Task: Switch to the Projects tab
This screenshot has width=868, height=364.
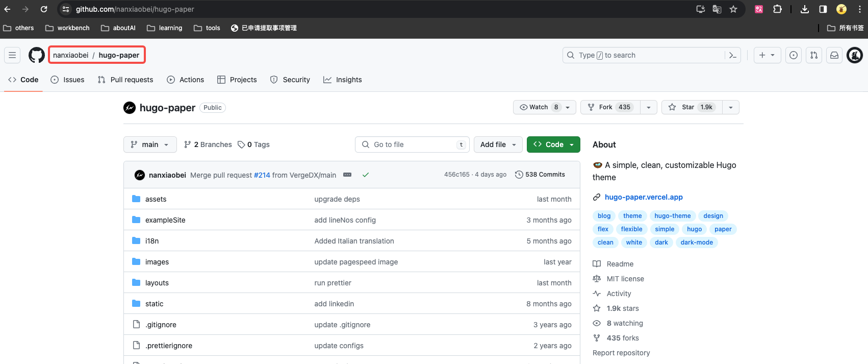Action: pos(237,80)
